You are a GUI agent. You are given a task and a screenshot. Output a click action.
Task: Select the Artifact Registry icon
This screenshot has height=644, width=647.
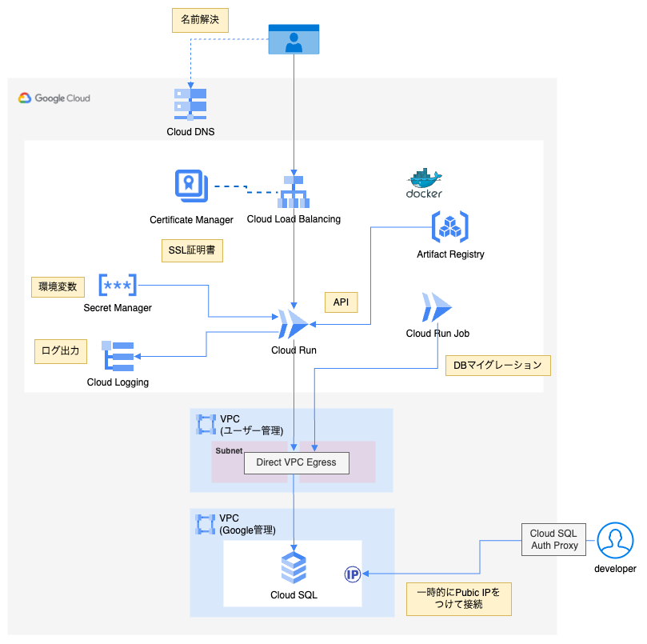(x=449, y=226)
